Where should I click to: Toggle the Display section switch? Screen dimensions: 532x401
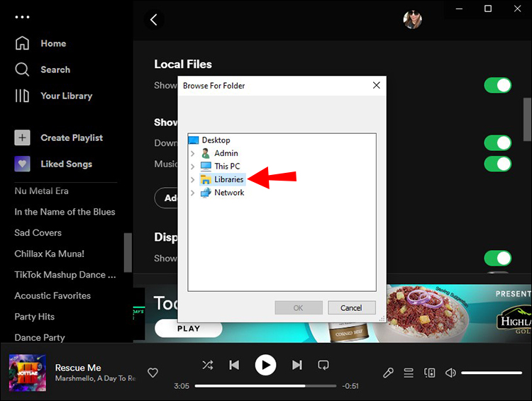[498, 258]
